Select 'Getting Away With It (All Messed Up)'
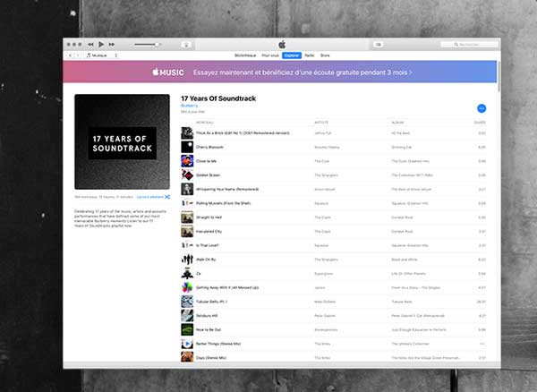 [x=227, y=287]
